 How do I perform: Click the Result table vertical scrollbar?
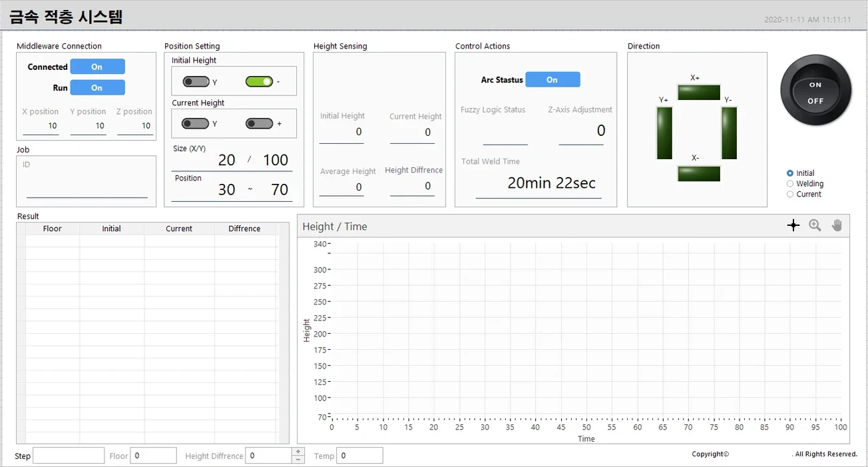pyautogui.click(x=284, y=333)
